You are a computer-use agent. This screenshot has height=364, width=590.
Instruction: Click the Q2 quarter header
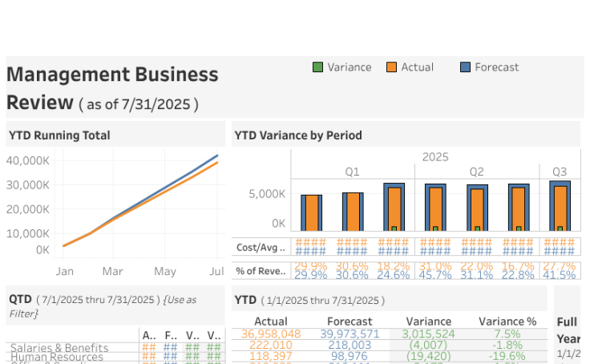pyautogui.click(x=476, y=172)
